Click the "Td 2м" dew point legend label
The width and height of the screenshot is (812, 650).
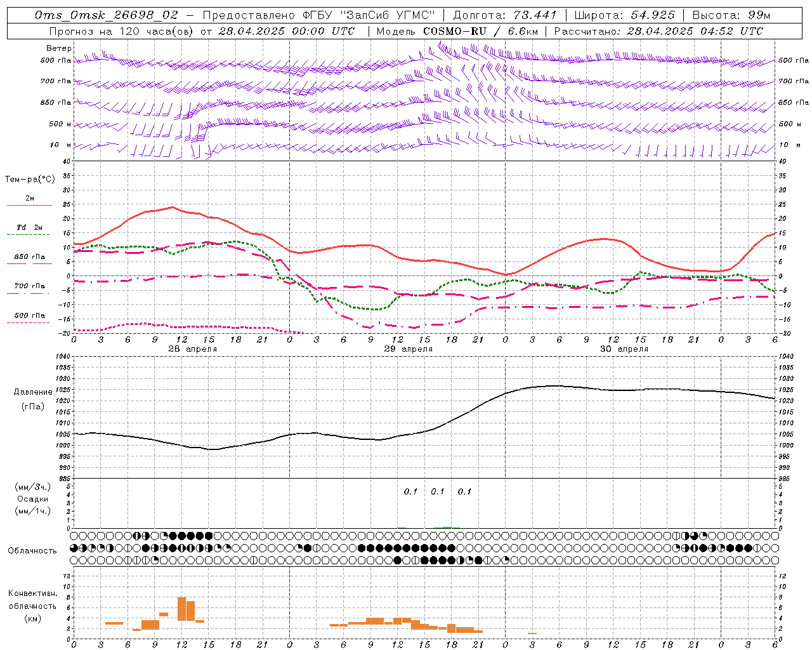30,227
